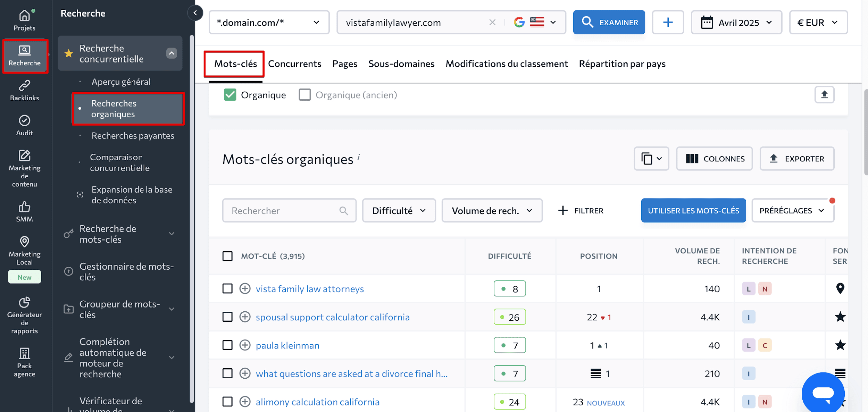The width and height of the screenshot is (868, 412).
Task: Open the Difficulté filter dropdown
Action: pyautogui.click(x=399, y=211)
